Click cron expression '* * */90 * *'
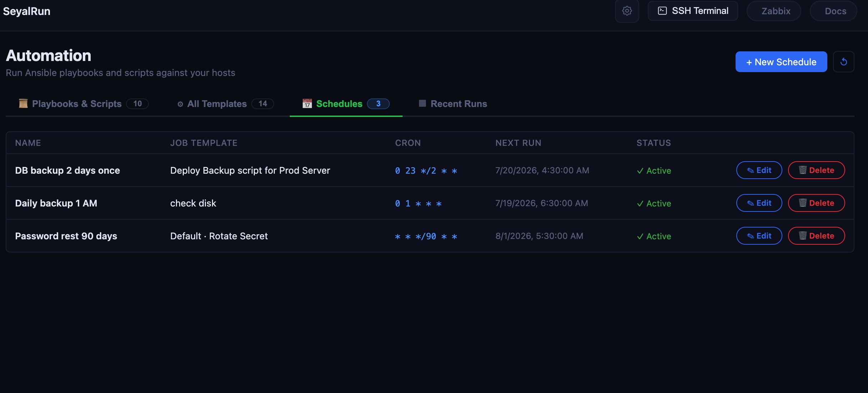The width and height of the screenshot is (868, 393). point(426,236)
